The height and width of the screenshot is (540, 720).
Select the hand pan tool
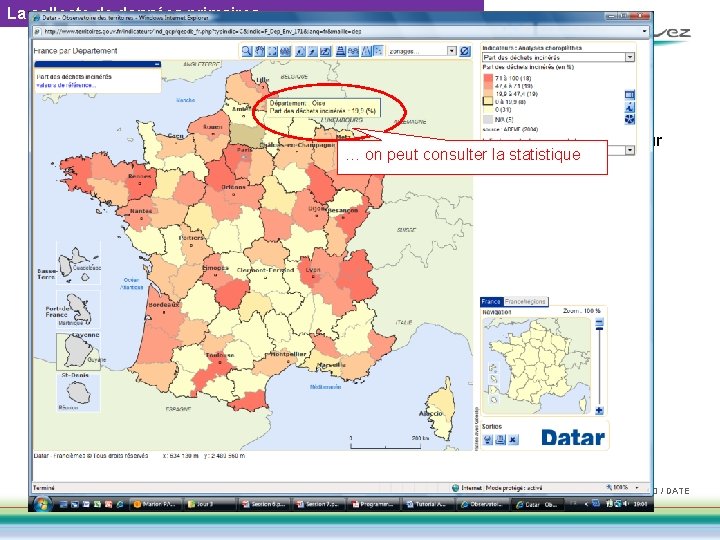(x=259, y=51)
